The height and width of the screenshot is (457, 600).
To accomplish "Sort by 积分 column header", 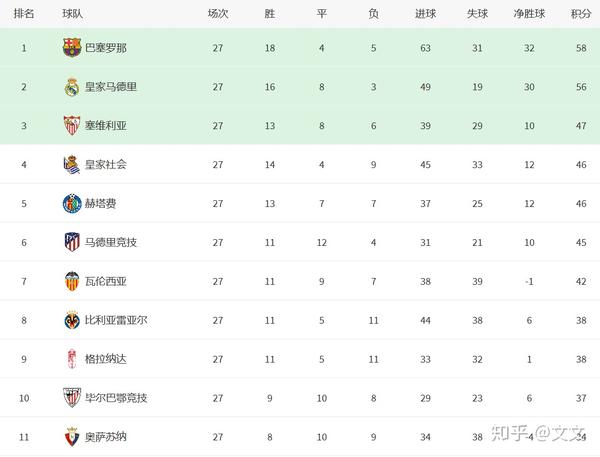I will click(x=581, y=14).
